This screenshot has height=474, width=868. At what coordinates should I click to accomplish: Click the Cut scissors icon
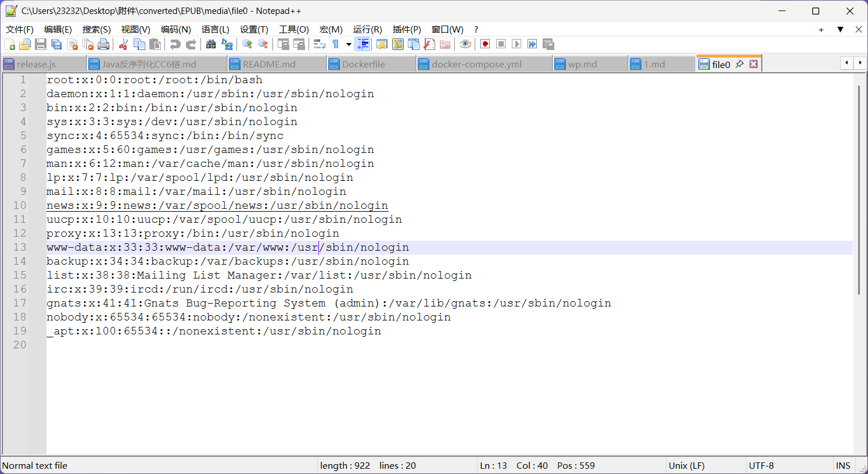pyautogui.click(x=123, y=44)
